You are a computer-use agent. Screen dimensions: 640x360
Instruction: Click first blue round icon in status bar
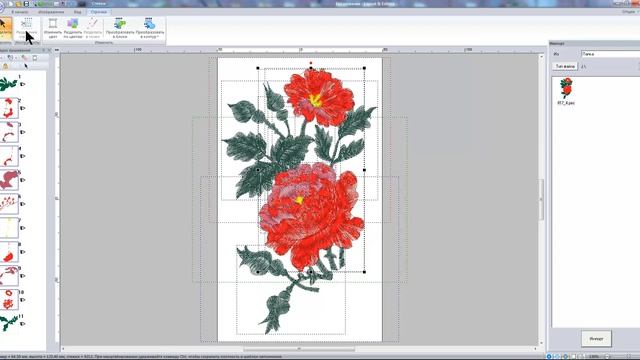tap(549, 357)
